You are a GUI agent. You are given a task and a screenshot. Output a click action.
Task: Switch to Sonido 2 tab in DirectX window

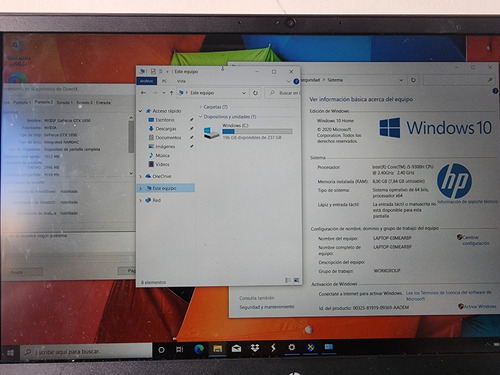click(x=84, y=102)
